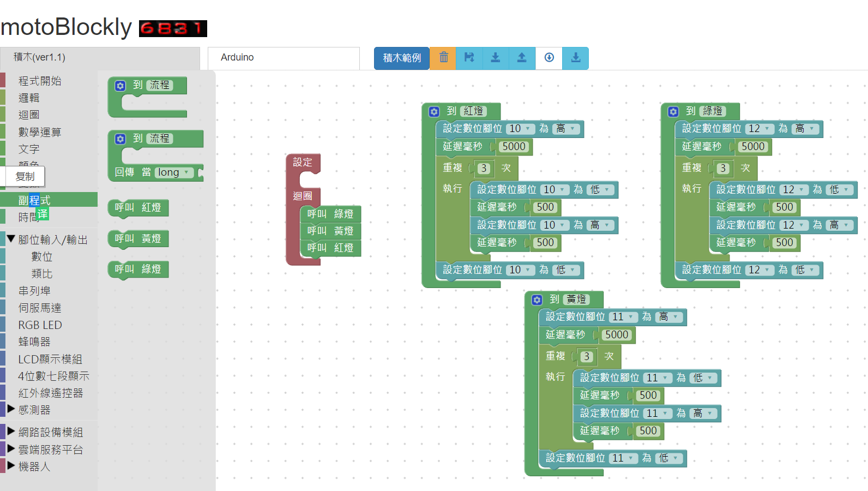This screenshot has height=491, width=868.
Task: Click the 黃燈 function name field
Action: (x=576, y=300)
